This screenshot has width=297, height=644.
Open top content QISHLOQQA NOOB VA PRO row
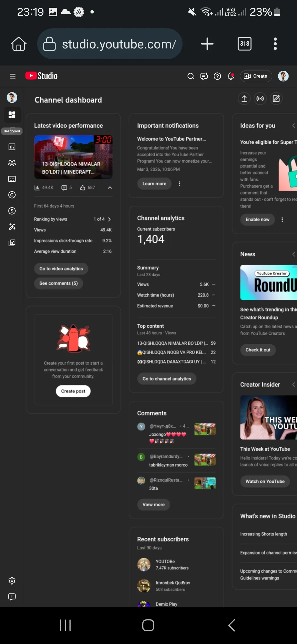[176, 352]
